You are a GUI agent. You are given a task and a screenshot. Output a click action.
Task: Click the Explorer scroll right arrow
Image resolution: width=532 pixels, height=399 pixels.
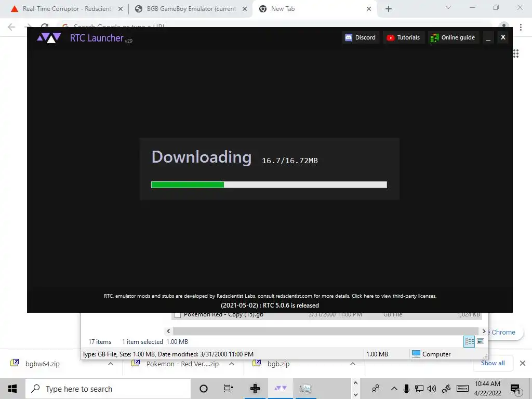[484, 331]
